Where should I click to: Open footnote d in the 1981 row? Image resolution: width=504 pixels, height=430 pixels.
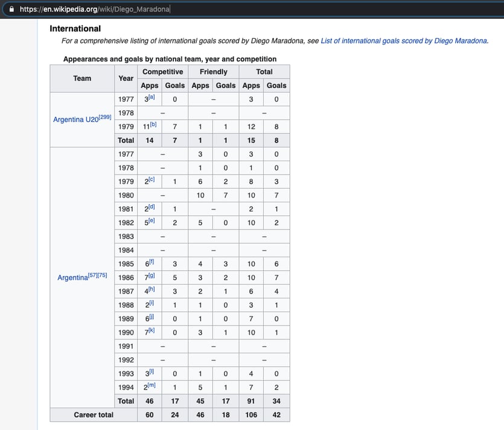[152, 207]
